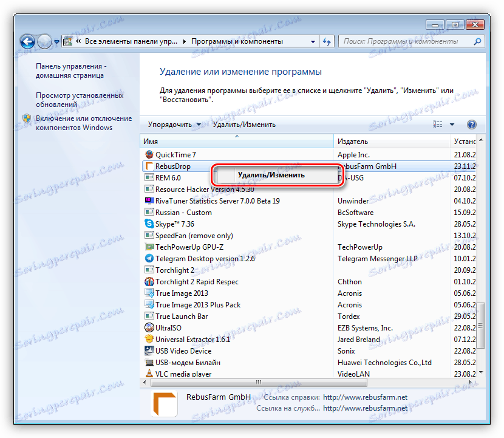This screenshot has width=504, height=438.
Task: Open the Упорядочить dropdown
Action: [x=174, y=125]
